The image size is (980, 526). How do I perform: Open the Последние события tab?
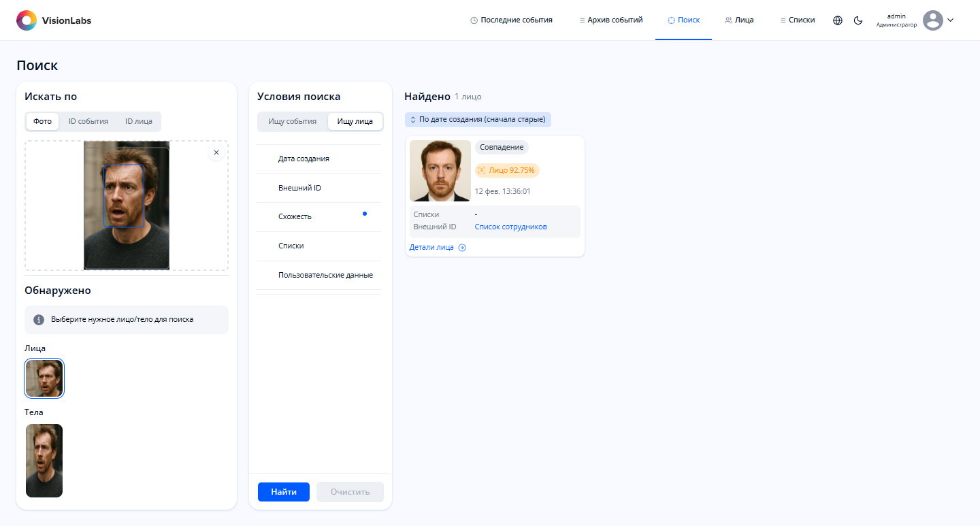coord(511,20)
